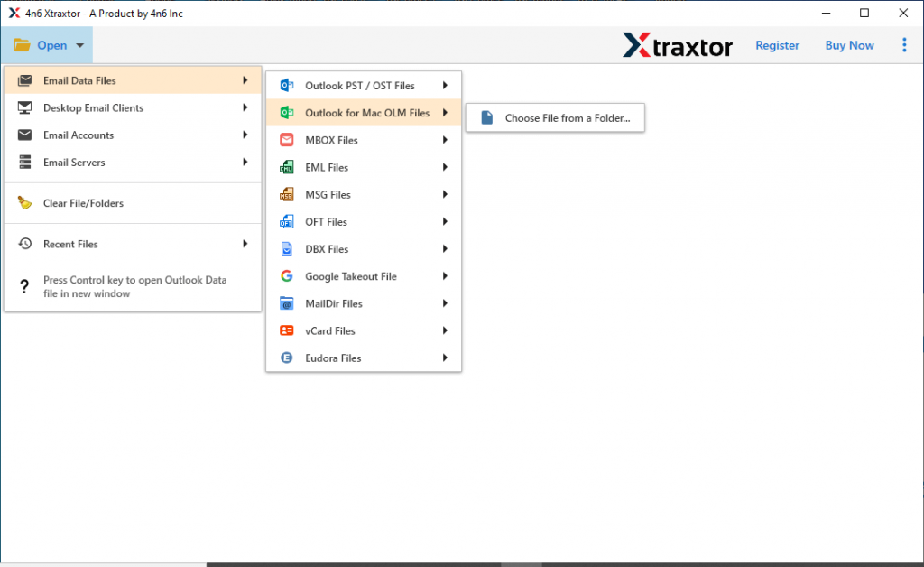Expand the Recent Files submenu arrow
This screenshot has height=567, width=924.
coord(245,243)
